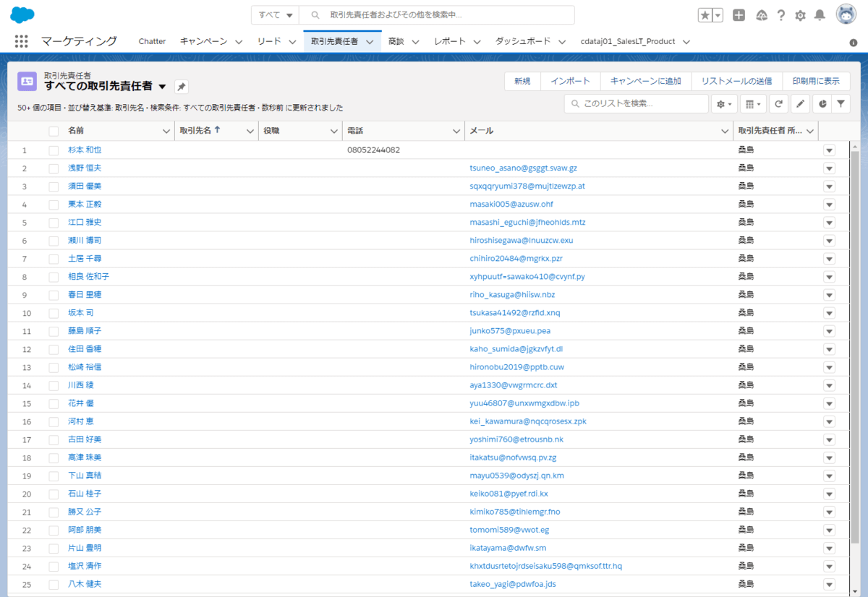
Task: Check the row for 浅野 恒夫
Action: [x=54, y=168]
